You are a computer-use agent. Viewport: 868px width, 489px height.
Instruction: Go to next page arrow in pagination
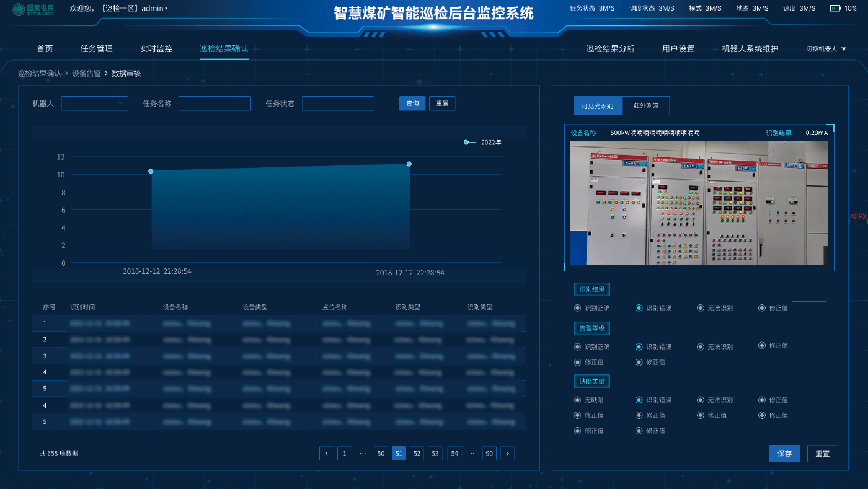point(507,454)
